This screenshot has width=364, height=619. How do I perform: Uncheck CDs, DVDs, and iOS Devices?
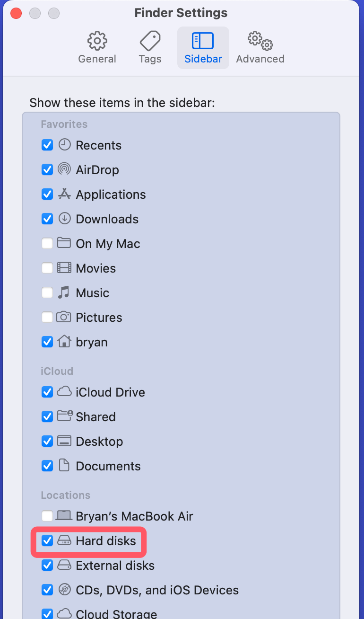[x=47, y=590]
